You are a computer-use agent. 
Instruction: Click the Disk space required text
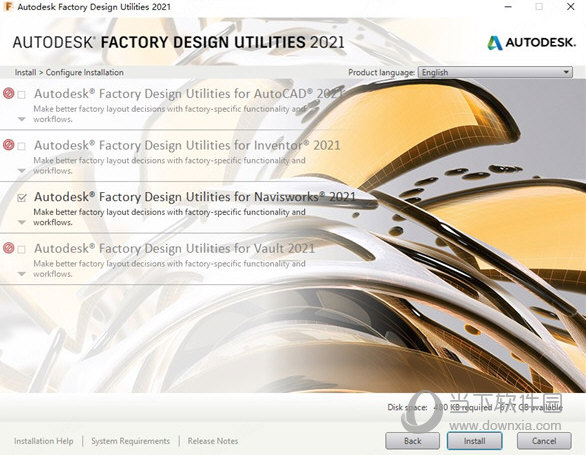(475, 407)
